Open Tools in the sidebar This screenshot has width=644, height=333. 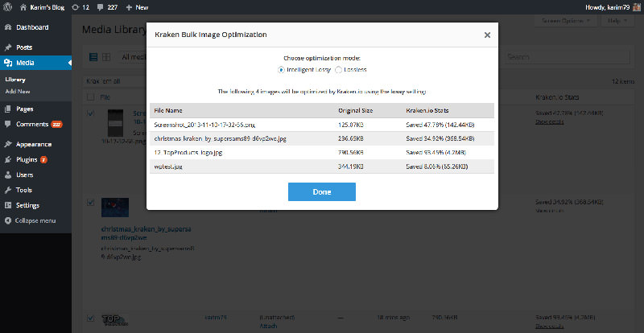tap(24, 190)
